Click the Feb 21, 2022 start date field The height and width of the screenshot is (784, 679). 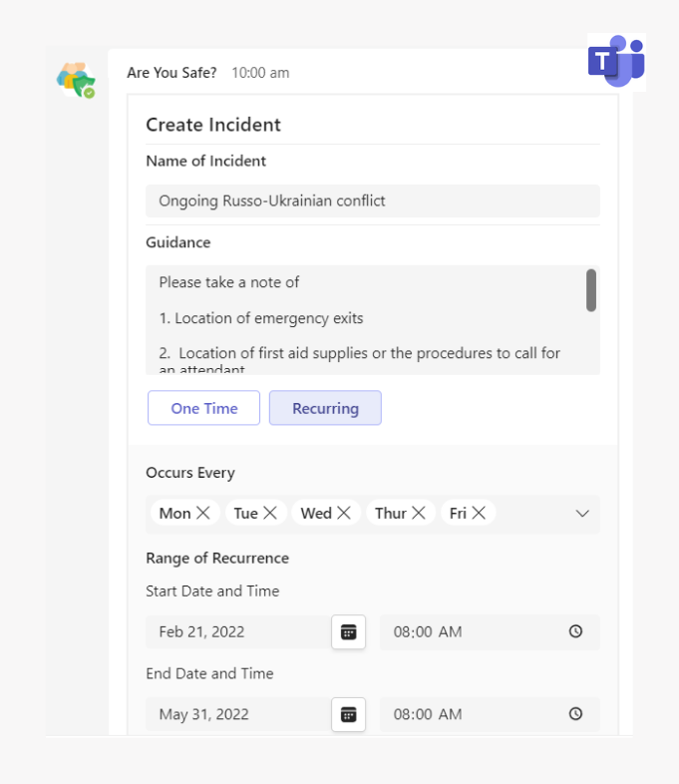237,631
